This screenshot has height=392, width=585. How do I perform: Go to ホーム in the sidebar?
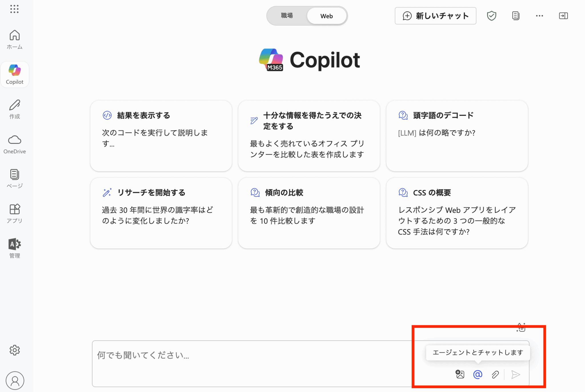15,40
